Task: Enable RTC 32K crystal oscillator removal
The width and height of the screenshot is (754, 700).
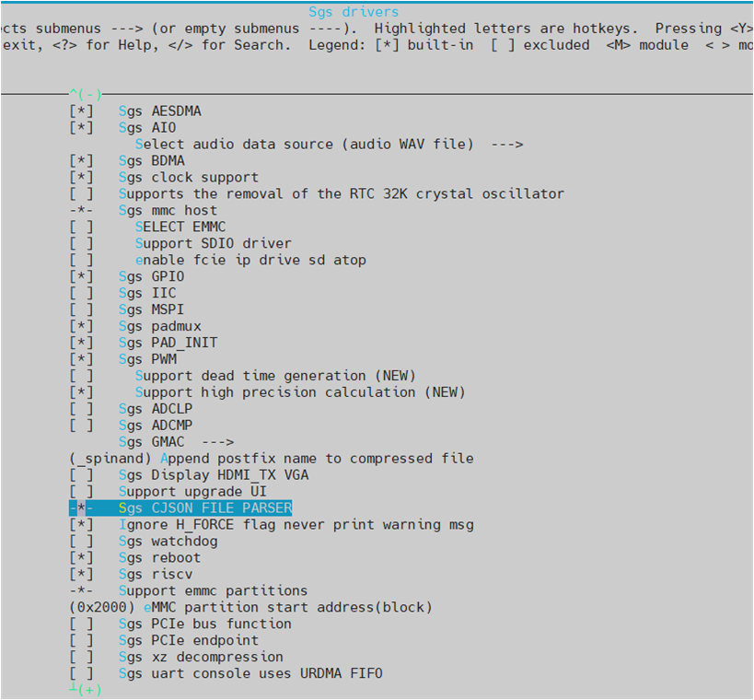Action: pos(81,194)
